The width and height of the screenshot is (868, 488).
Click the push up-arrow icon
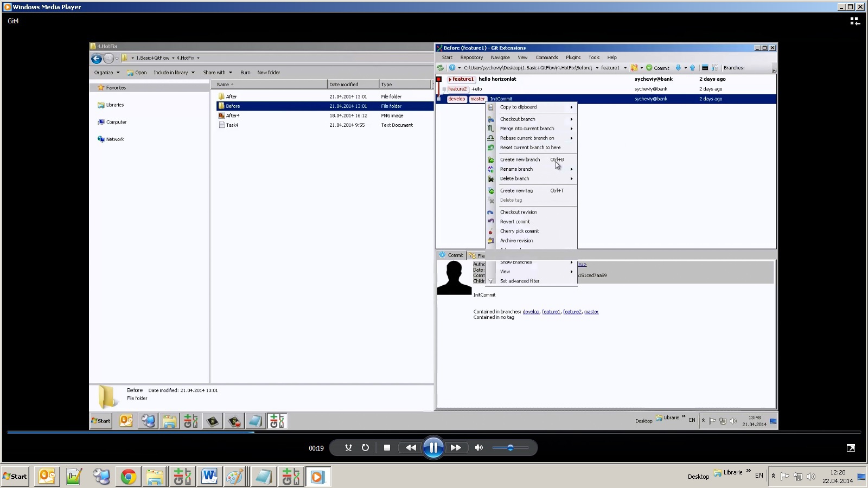click(692, 68)
